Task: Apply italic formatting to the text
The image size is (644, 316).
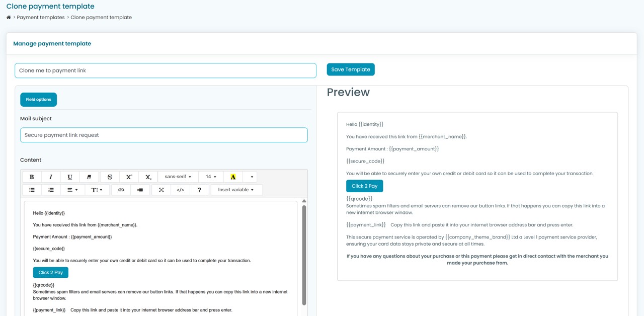Action: pyautogui.click(x=51, y=177)
